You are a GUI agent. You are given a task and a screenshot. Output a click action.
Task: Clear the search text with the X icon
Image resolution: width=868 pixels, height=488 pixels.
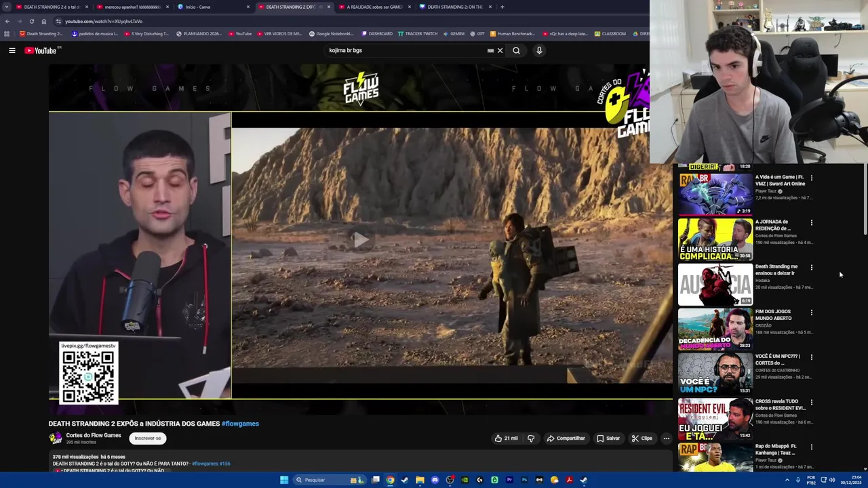click(500, 50)
